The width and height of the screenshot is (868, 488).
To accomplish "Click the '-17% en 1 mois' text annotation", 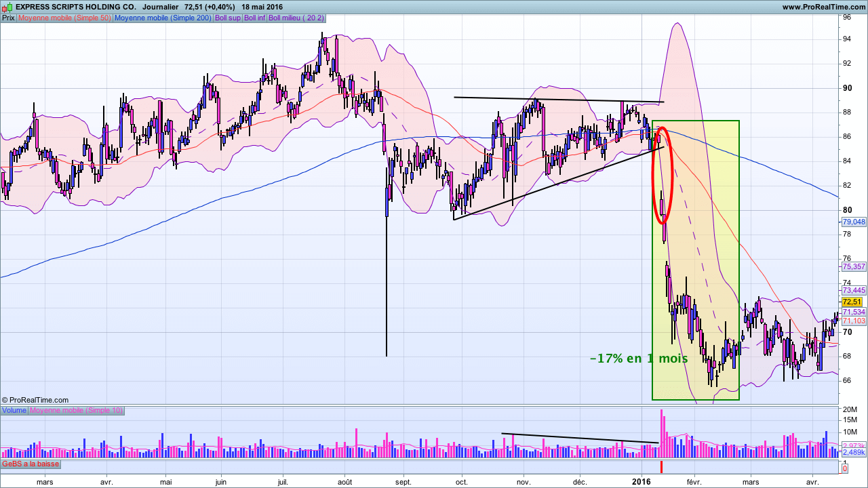I will coord(638,359).
